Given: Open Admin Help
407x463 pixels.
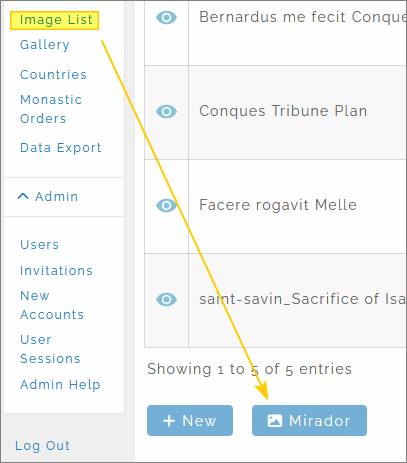Looking at the screenshot, I should click(x=60, y=385).
